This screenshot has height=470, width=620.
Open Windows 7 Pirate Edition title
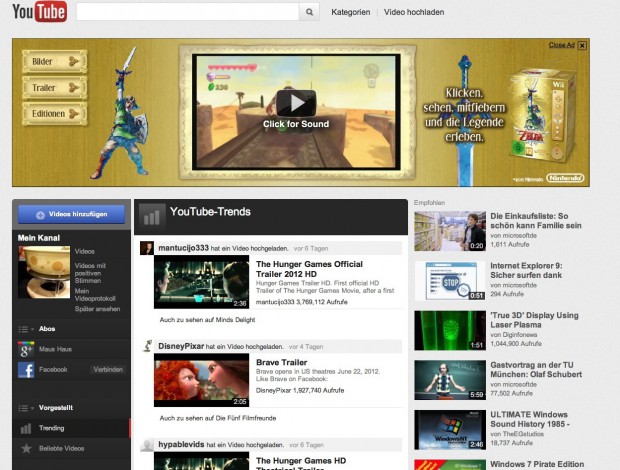(x=537, y=464)
